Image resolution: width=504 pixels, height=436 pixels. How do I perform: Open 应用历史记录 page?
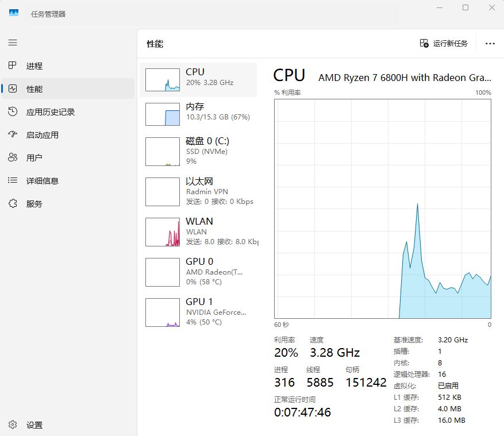click(68, 112)
